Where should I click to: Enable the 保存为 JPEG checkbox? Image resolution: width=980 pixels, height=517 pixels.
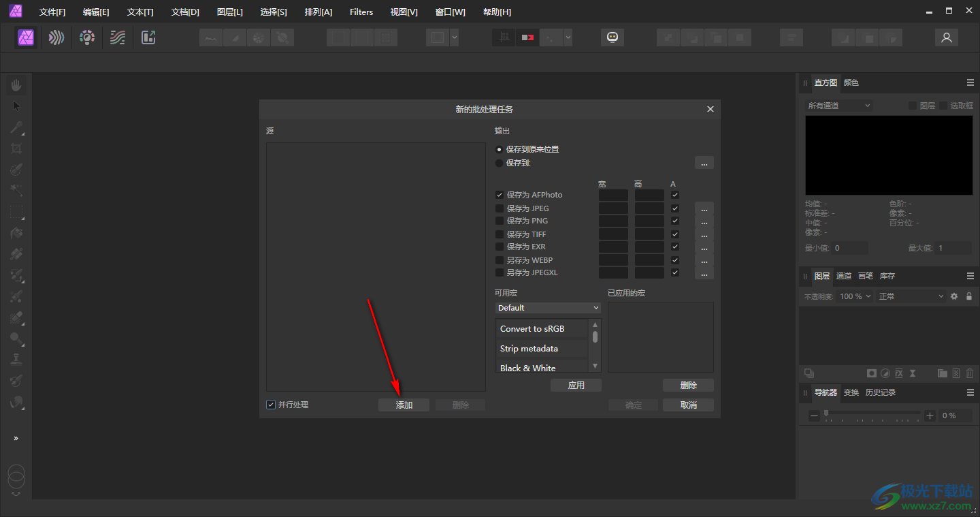pyautogui.click(x=500, y=208)
